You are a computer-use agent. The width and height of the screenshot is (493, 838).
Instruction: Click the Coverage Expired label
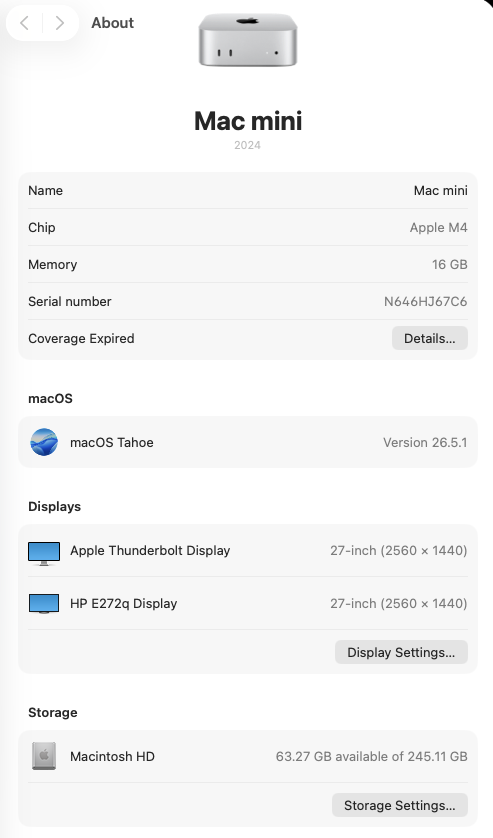click(x=81, y=338)
